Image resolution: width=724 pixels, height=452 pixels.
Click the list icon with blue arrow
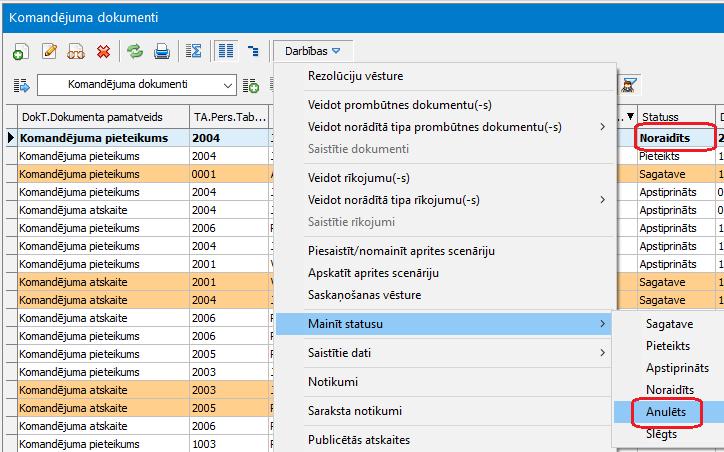[x=21, y=85]
